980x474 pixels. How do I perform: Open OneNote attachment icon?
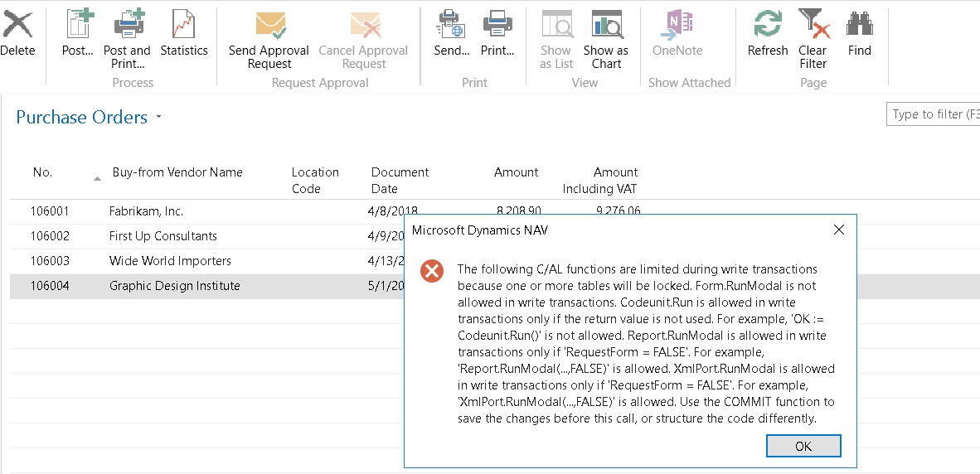[677, 25]
